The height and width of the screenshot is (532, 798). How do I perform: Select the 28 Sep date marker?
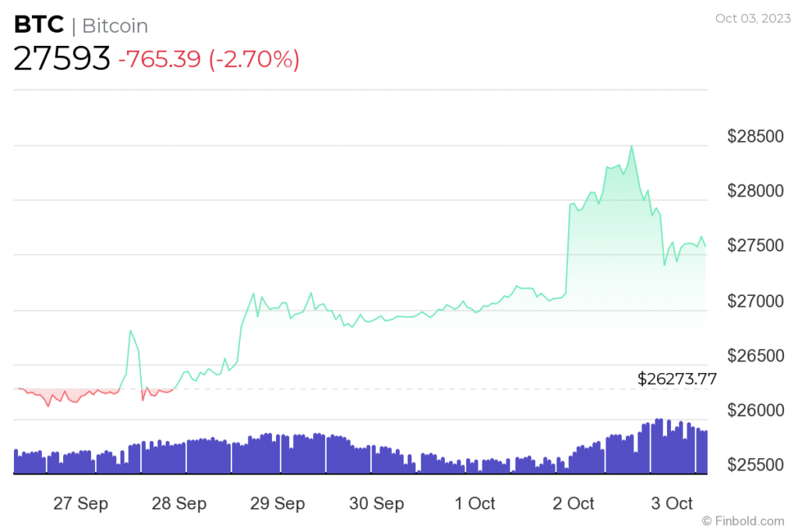pos(179,503)
